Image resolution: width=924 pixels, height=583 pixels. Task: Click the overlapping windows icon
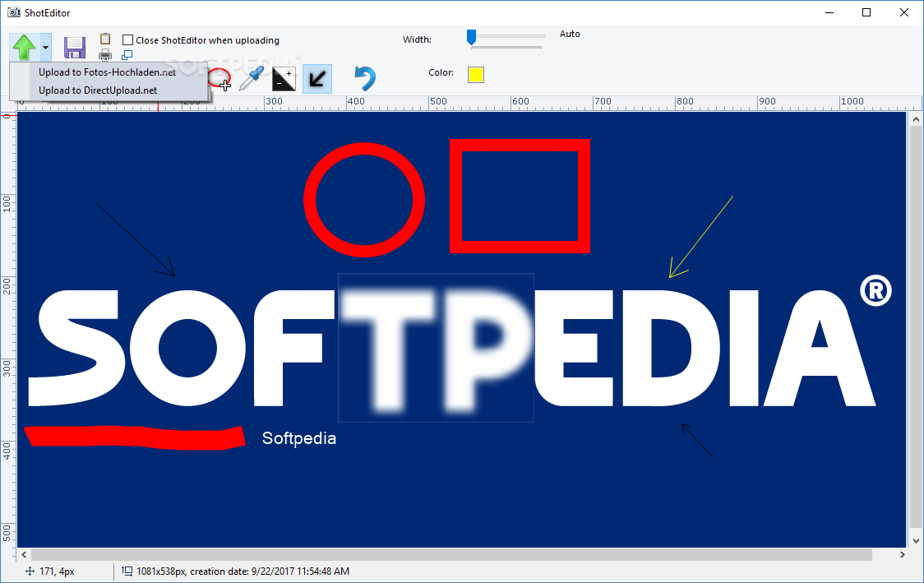(x=127, y=55)
